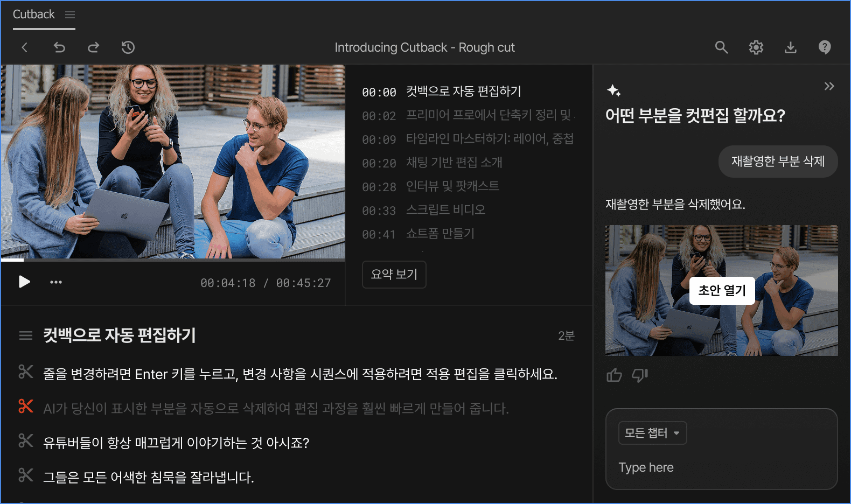Click the 00:04:18 / 00:45:27 timecode
Image resolution: width=851 pixels, height=504 pixels.
coord(266,283)
